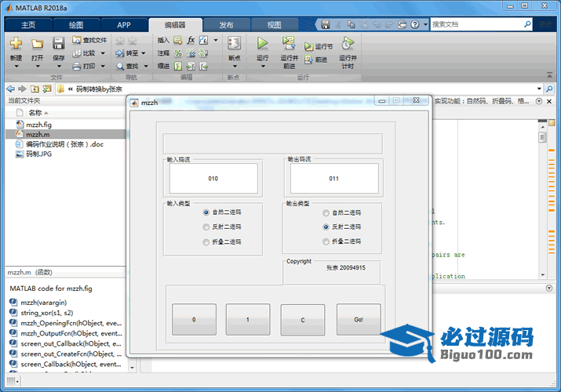Go back with the blue left arrow
561x392 pixels.
pyautogui.click(x=11, y=89)
